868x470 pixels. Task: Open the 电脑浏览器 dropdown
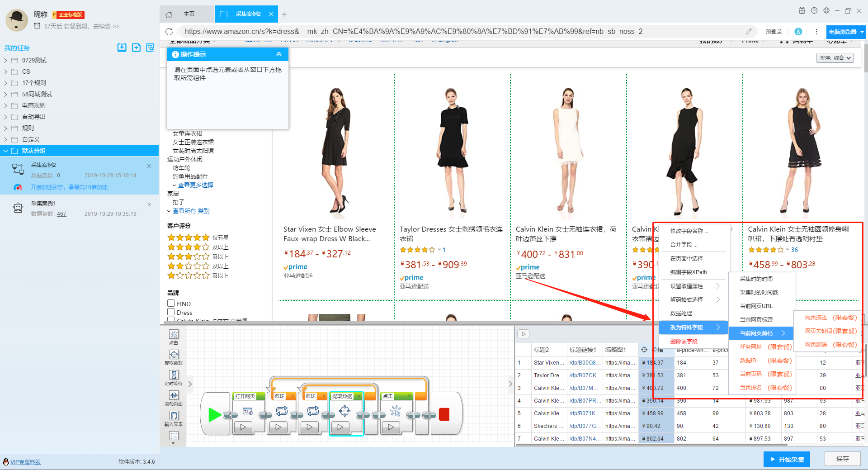pyautogui.click(x=845, y=32)
